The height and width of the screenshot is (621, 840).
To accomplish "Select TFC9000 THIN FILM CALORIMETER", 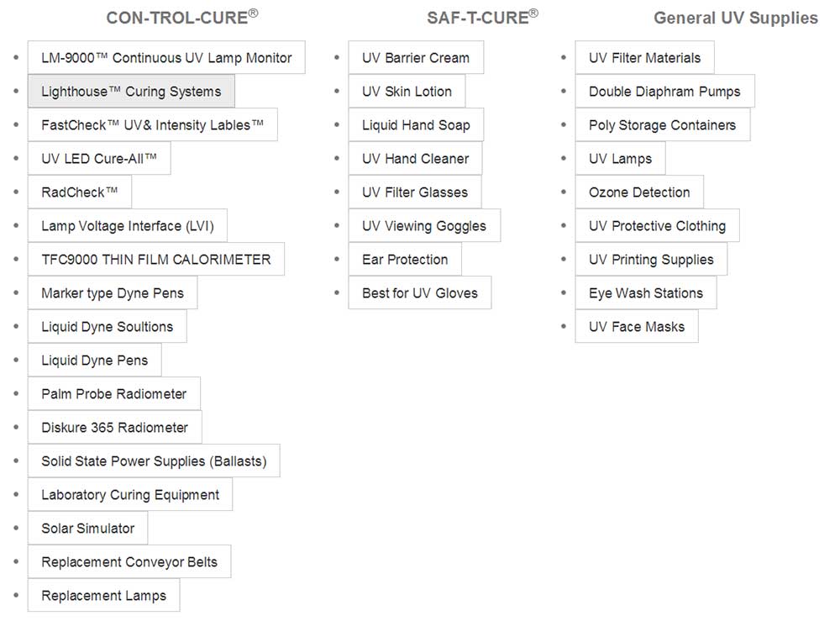I will tap(156, 260).
